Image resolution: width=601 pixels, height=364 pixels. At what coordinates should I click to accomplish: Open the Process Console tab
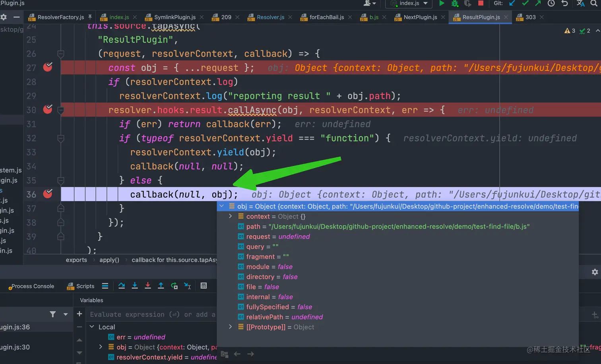tap(33, 286)
